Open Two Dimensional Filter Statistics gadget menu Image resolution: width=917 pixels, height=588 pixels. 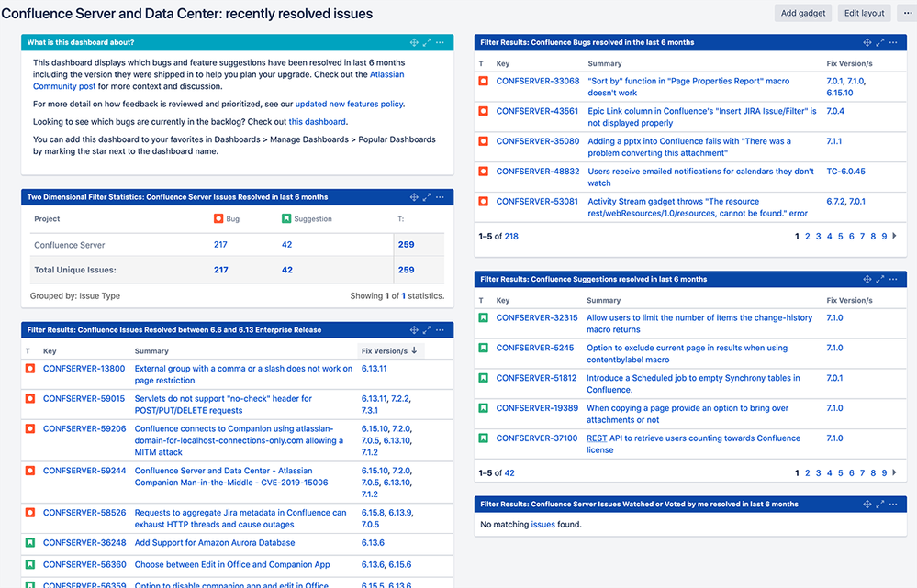(440, 197)
